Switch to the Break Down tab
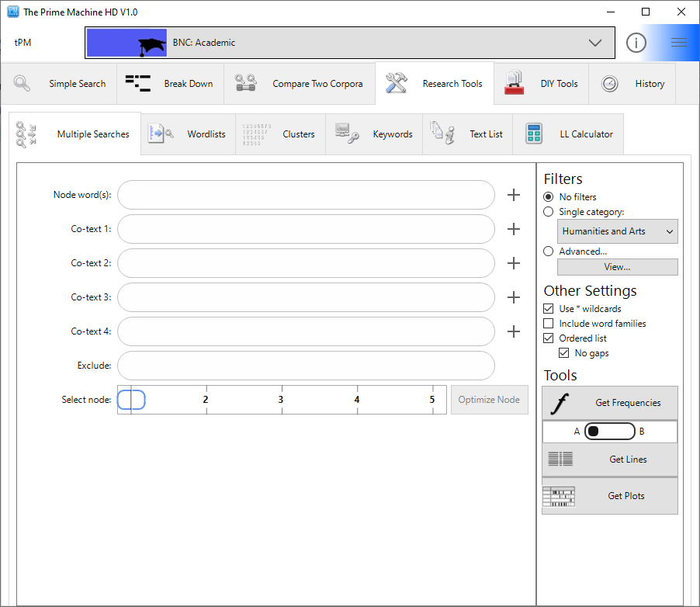700x607 pixels. tap(170, 84)
